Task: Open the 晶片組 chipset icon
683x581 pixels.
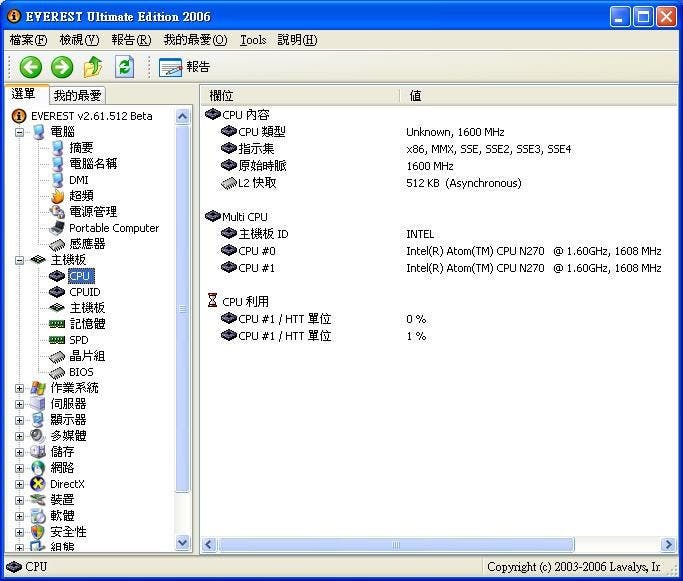Action: click(57, 357)
